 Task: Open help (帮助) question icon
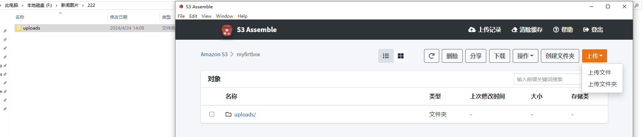(556, 30)
